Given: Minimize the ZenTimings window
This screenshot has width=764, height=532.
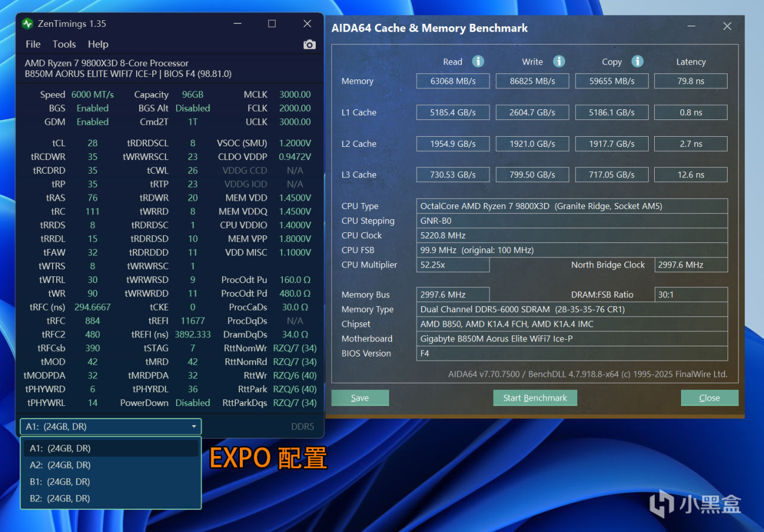Looking at the screenshot, I should point(238,24).
